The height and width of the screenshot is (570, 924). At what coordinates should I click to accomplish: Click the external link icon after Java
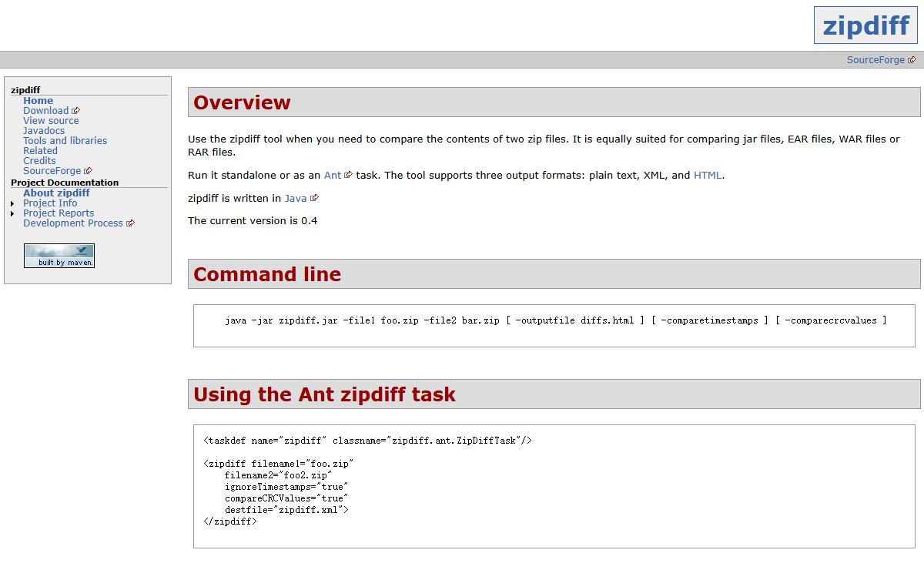point(314,198)
